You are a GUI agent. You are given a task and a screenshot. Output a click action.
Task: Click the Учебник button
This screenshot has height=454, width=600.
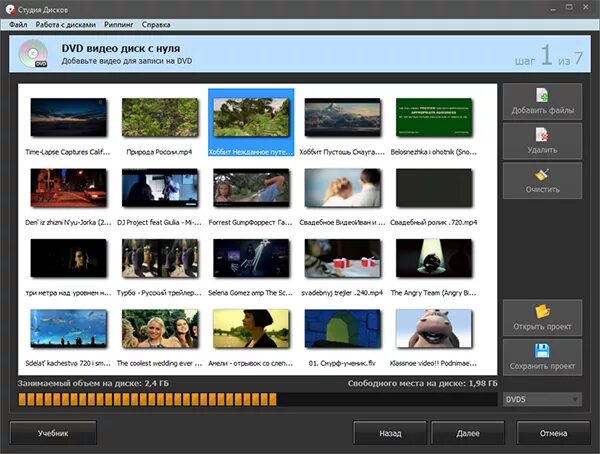pos(53,433)
